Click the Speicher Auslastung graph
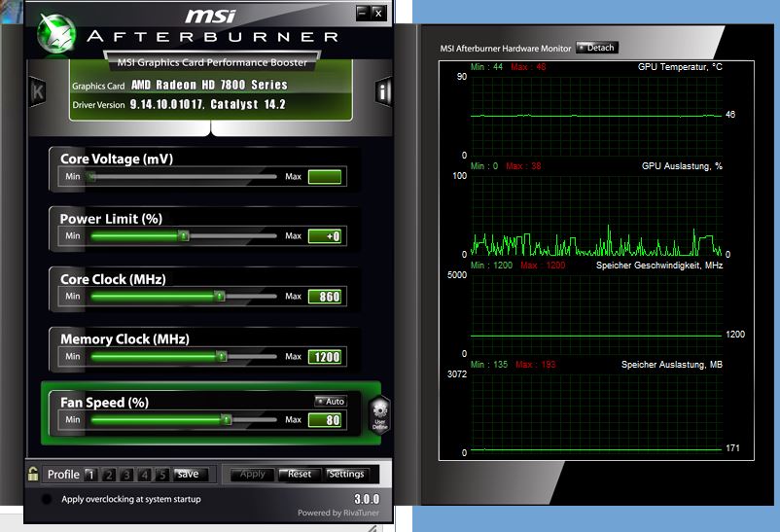 [x=596, y=413]
